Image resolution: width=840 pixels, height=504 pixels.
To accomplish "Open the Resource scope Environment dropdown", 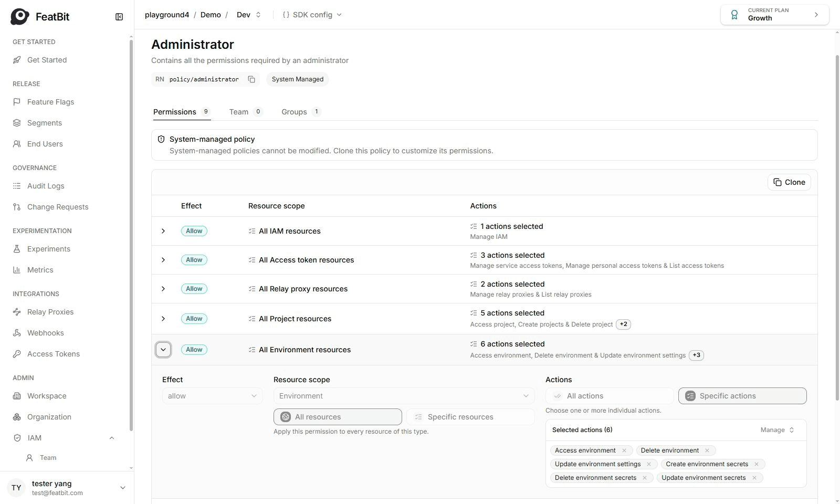I will point(404,396).
